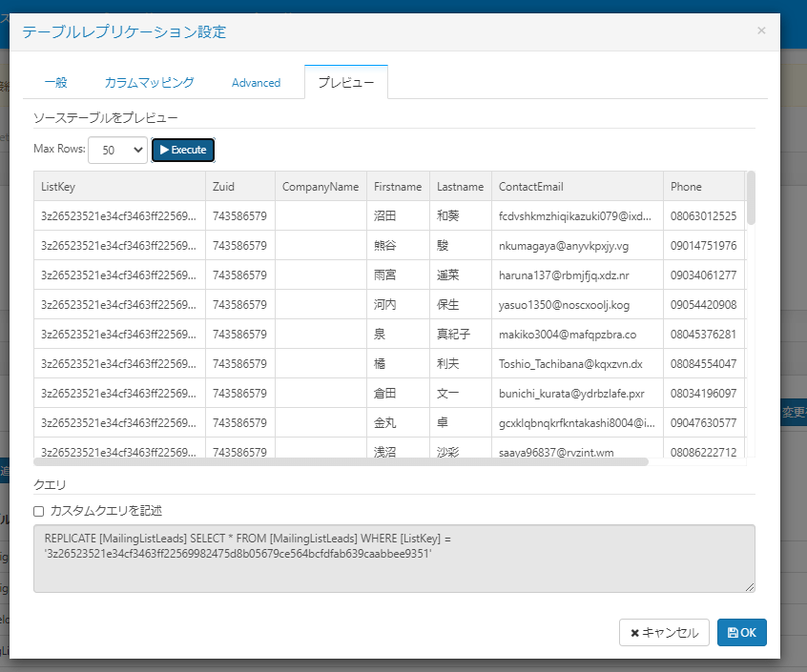Enable the カスタムクエリを記述 checkbox

pos(39,511)
